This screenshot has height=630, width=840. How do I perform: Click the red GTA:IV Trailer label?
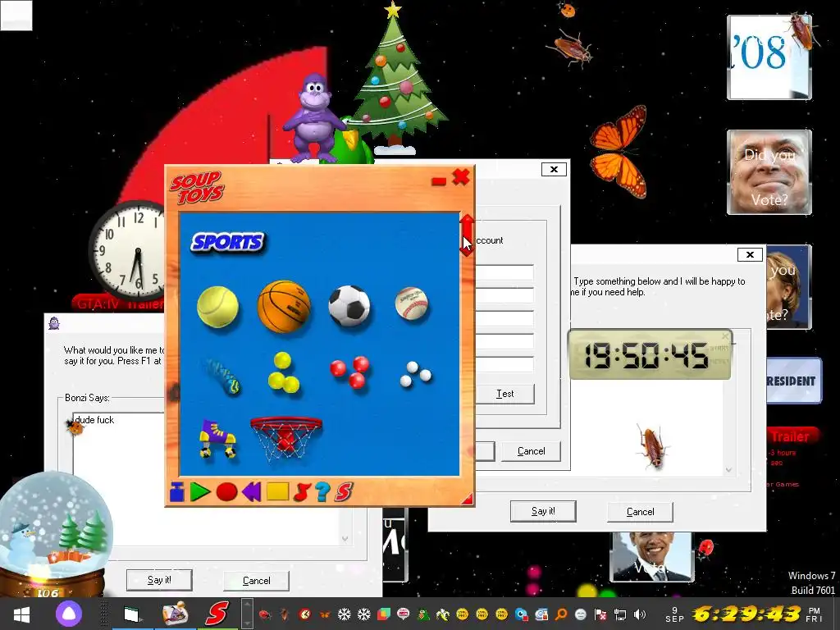tap(118, 304)
